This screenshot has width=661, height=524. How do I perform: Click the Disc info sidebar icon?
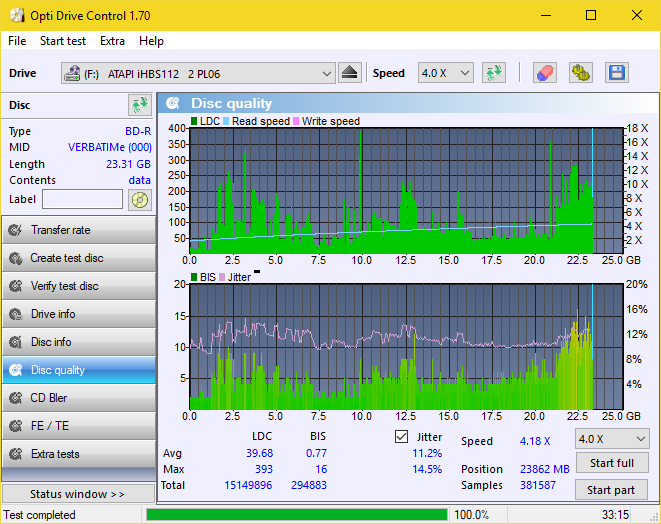[x=16, y=342]
